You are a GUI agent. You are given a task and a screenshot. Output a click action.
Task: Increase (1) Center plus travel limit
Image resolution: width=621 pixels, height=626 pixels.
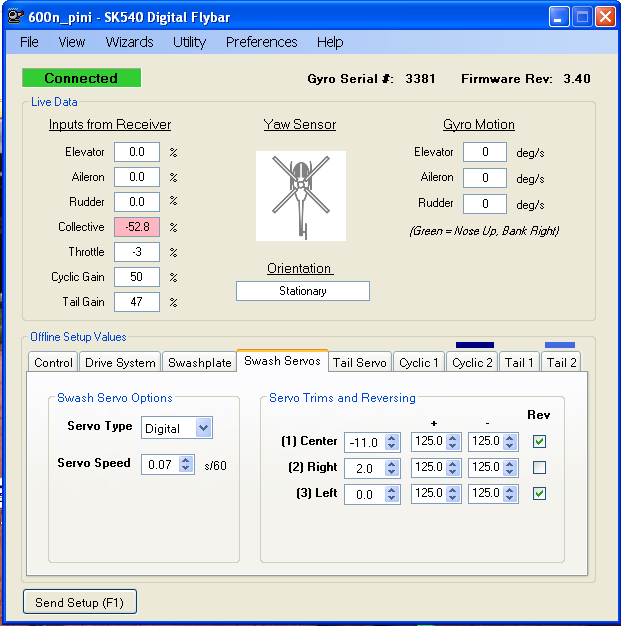pyautogui.click(x=452, y=438)
